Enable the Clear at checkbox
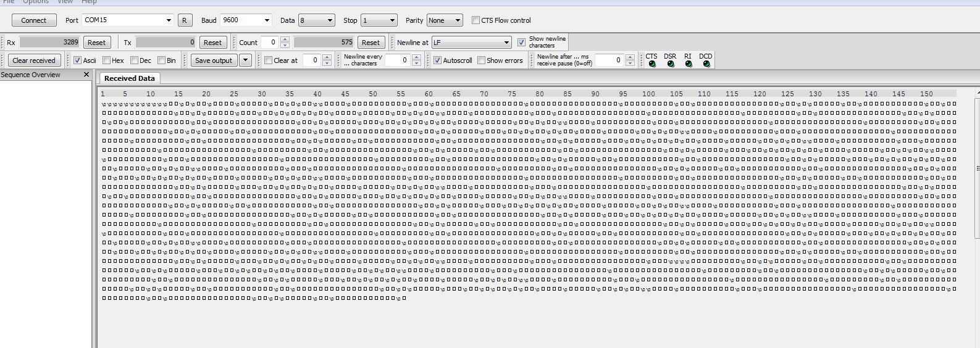Screen dimensions: 980x348 [268, 60]
